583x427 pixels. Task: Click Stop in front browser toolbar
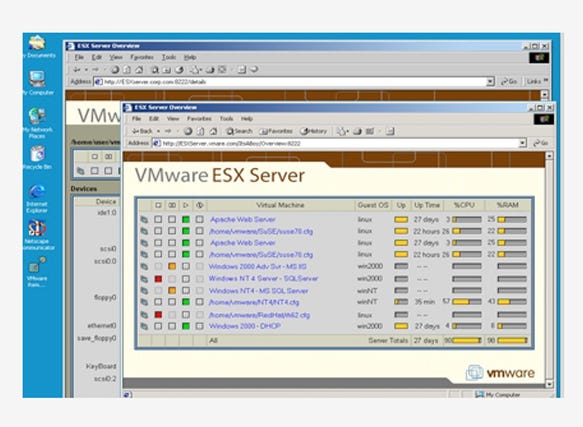[x=188, y=131]
